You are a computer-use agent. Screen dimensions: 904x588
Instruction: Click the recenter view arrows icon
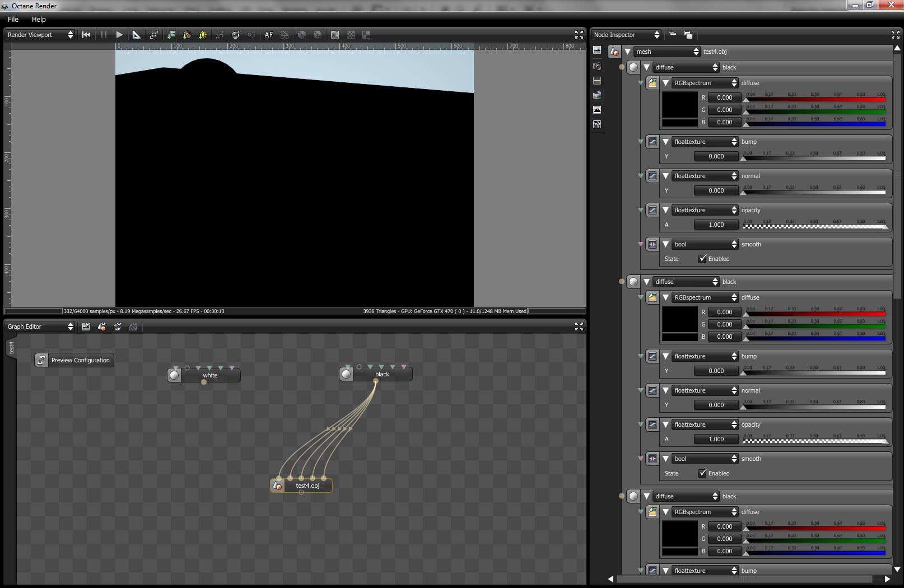point(153,35)
